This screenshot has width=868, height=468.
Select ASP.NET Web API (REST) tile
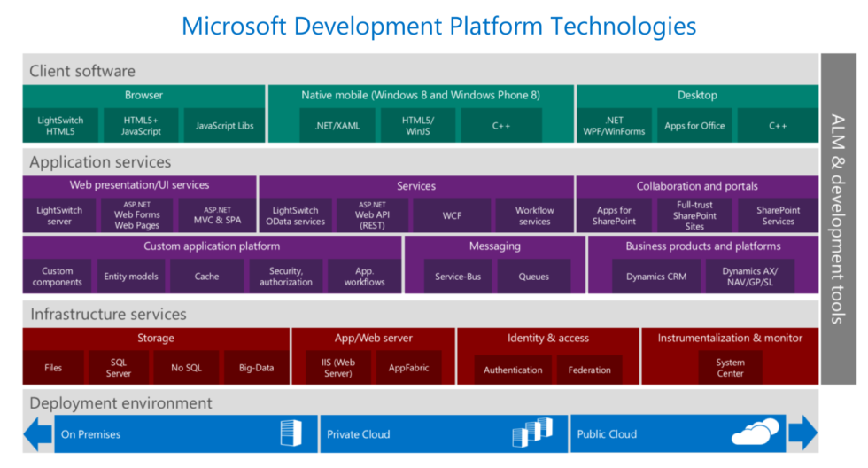(372, 216)
